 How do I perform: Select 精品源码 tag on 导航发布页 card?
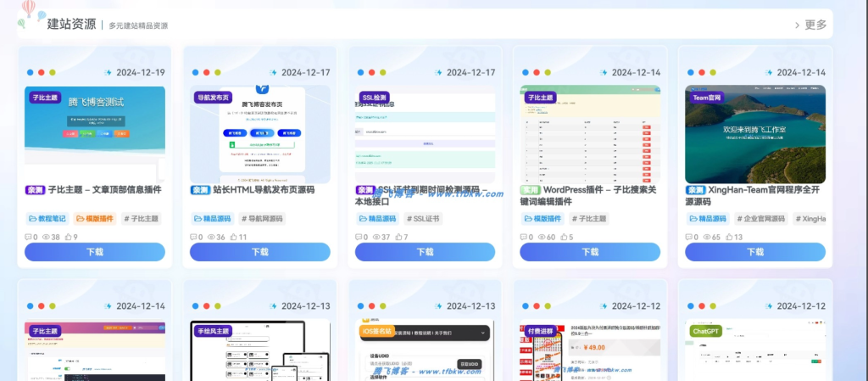point(213,219)
